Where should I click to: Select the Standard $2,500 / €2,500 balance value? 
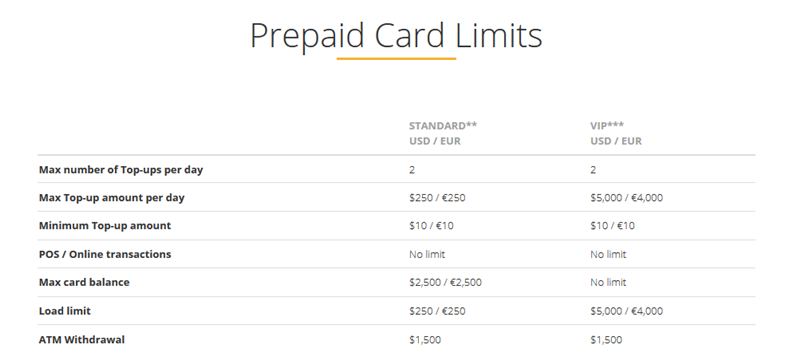(x=445, y=282)
